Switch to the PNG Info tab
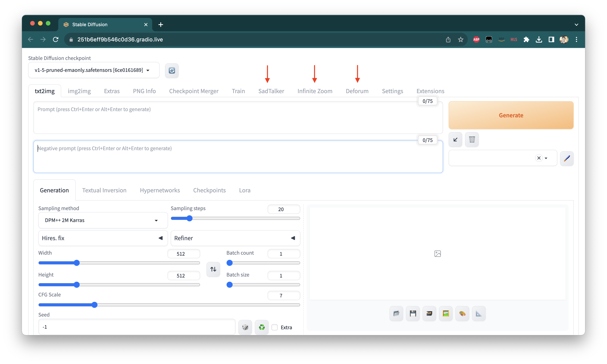Screen dimensions: 607x364 [x=144, y=91]
